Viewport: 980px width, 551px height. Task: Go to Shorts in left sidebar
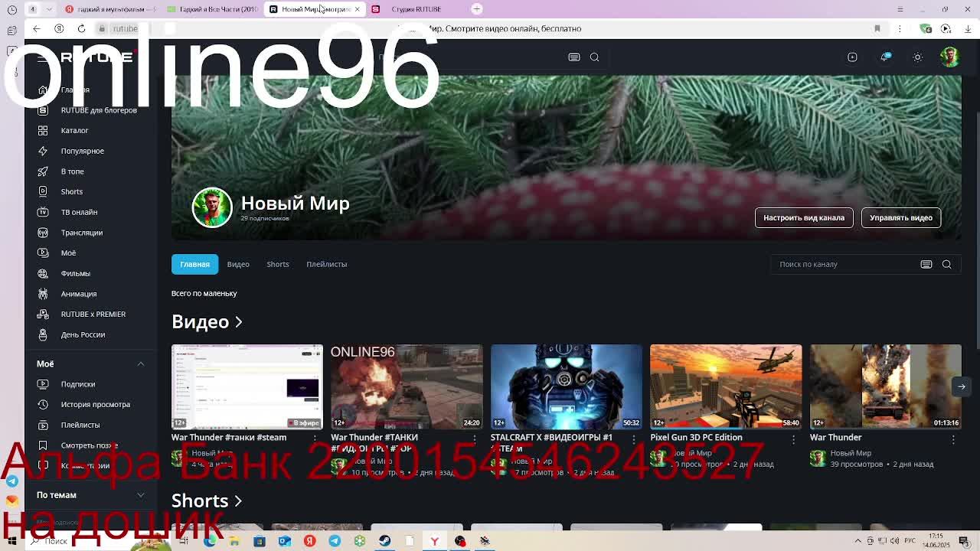click(x=90, y=191)
